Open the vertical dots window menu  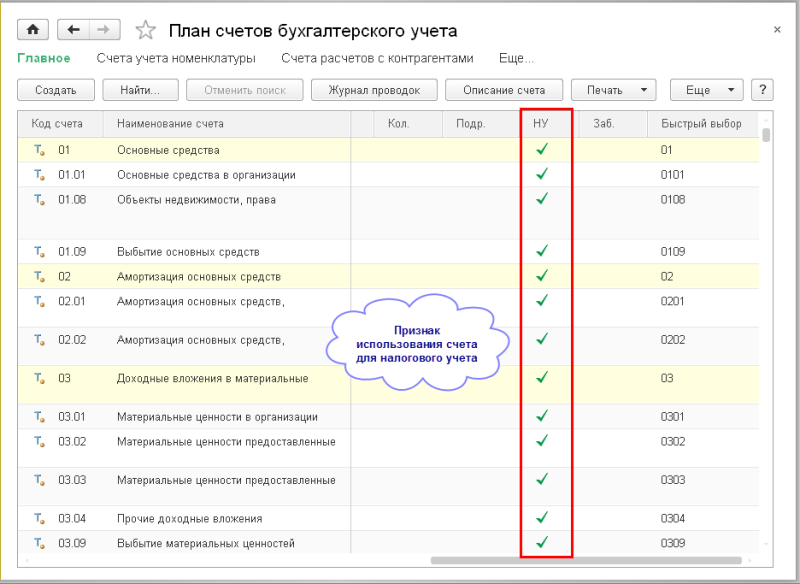755,31
